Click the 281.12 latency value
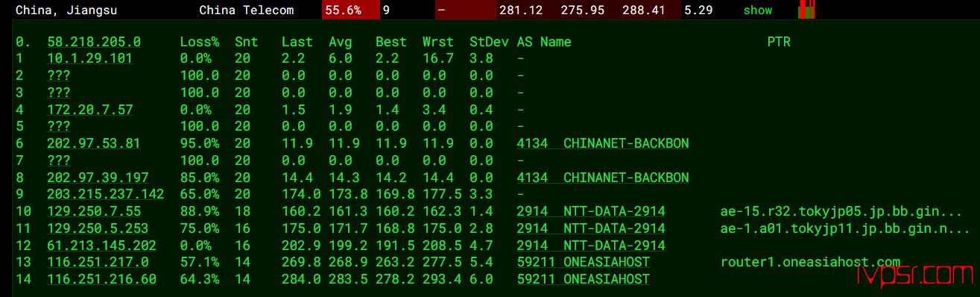 [520, 10]
